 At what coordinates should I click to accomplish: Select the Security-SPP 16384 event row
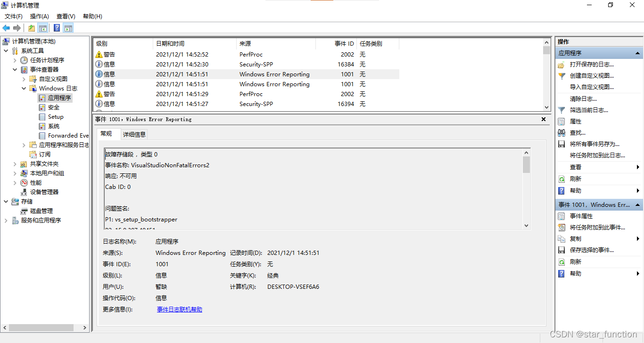click(246, 65)
